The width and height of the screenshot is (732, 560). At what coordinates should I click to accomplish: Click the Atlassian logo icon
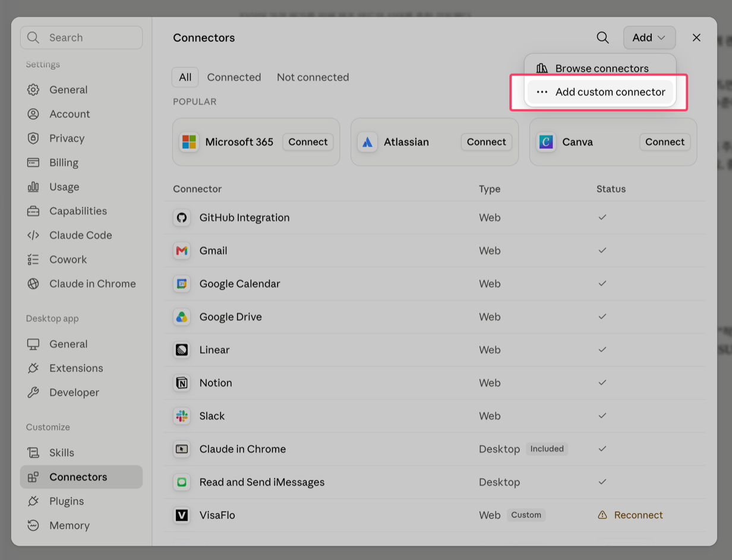(x=367, y=142)
